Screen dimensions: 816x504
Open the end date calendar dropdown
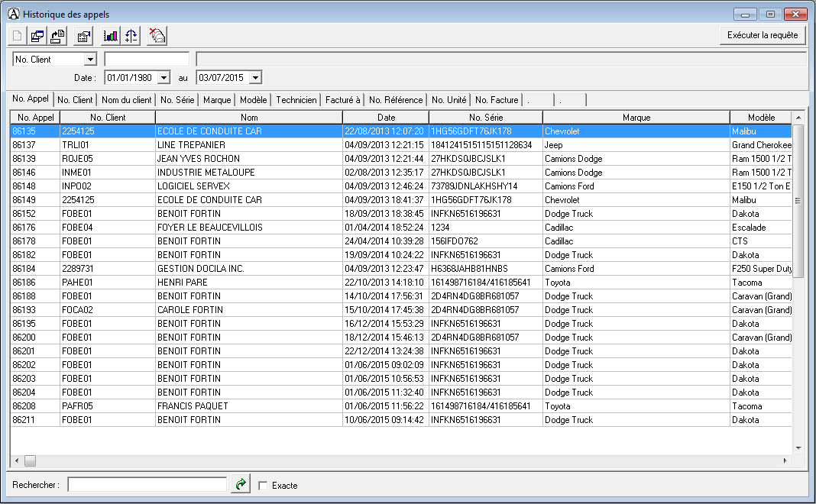[x=254, y=77]
